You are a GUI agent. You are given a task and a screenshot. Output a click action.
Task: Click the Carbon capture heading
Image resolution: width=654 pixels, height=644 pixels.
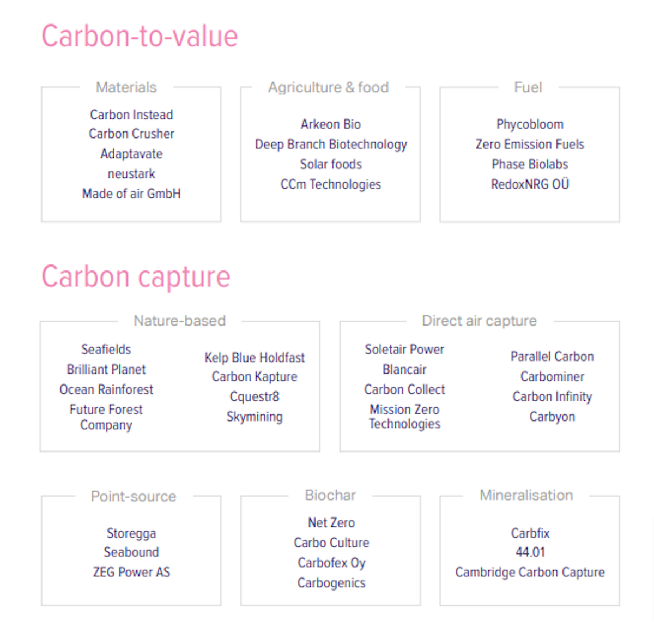[x=136, y=277]
